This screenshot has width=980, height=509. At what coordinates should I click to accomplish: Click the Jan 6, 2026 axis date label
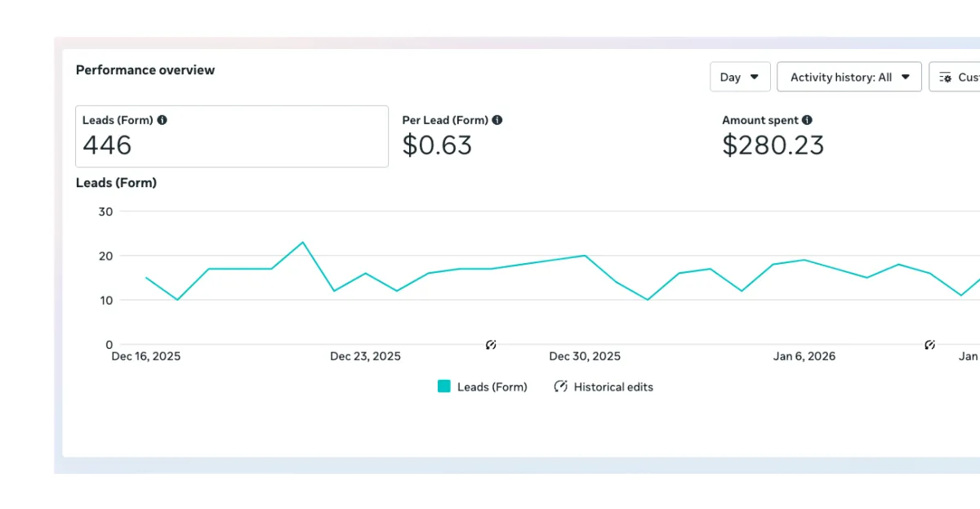pos(804,356)
